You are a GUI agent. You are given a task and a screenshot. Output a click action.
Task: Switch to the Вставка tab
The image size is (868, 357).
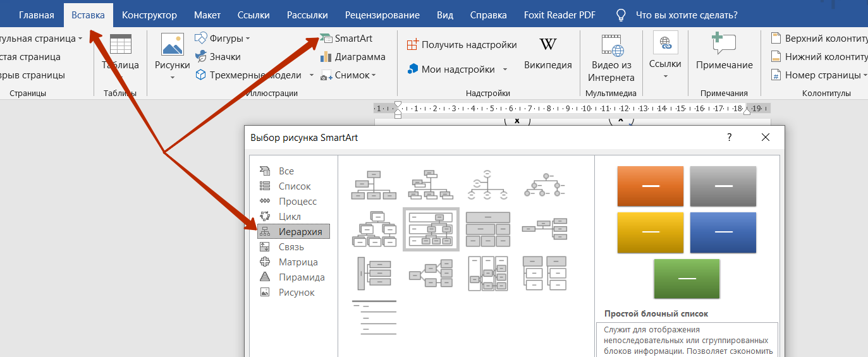tap(89, 15)
